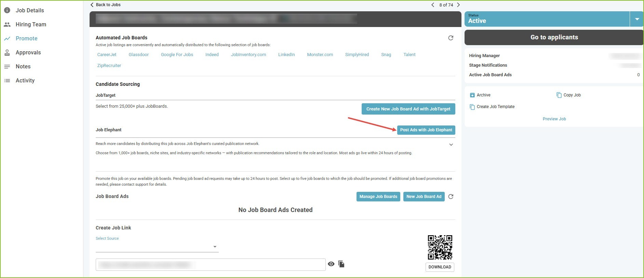The height and width of the screenshot is (278, 644).
Task: Click the Archive icon
Action: click(x=472, y=95)
